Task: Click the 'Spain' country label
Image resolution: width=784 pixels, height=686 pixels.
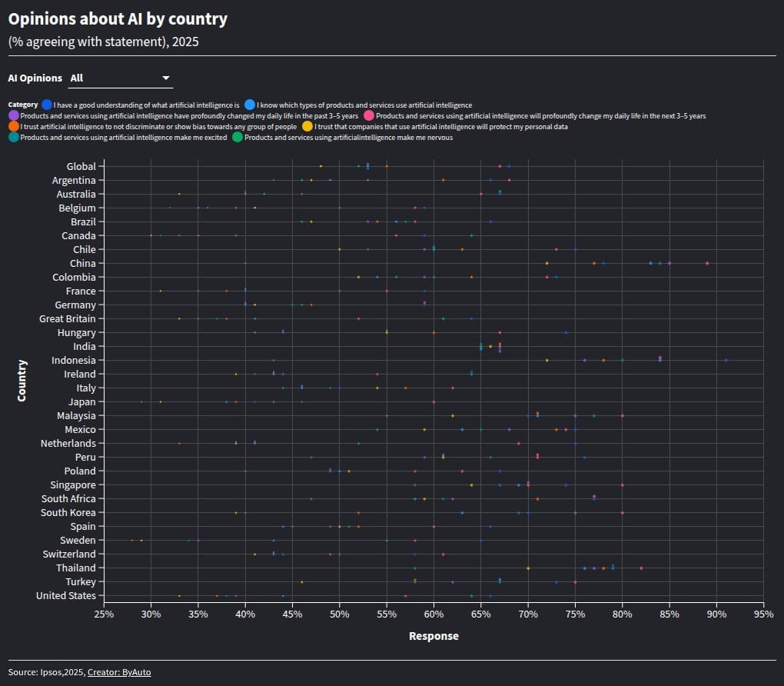Action: point(83,526)
